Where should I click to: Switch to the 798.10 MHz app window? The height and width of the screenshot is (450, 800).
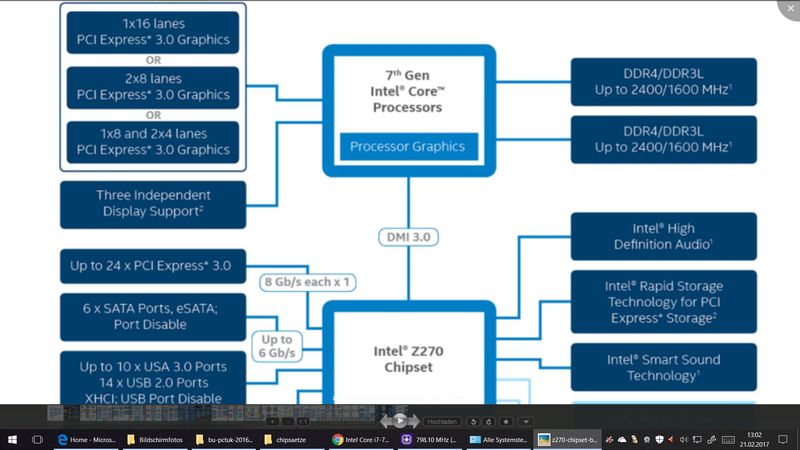click(x=429, y=439)
